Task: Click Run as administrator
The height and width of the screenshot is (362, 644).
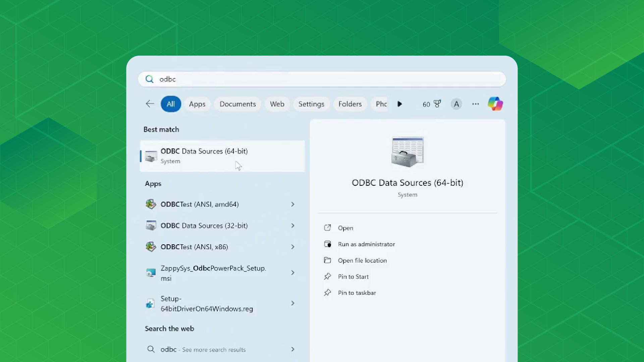Action: pyautogui.click(x=366, y=244)
